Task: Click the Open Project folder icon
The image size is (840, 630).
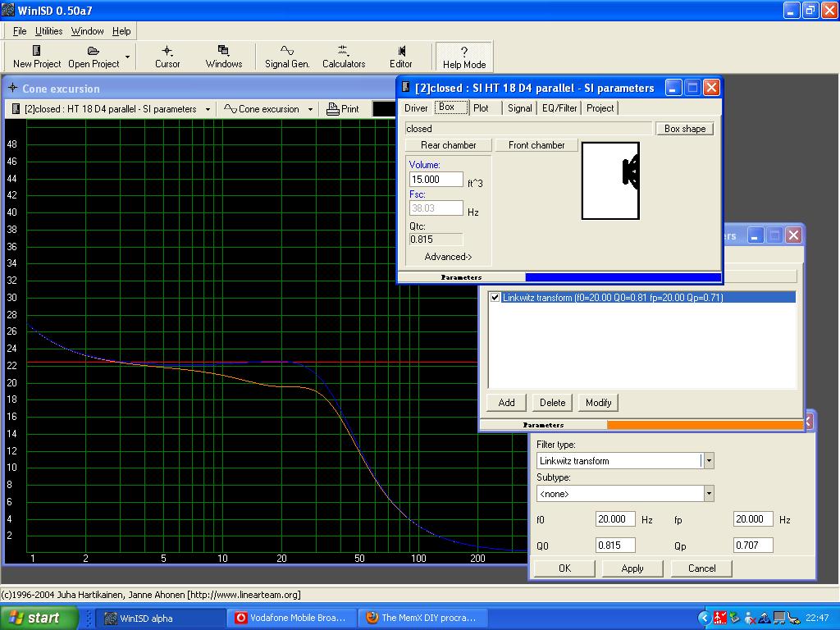Action: 94,51
